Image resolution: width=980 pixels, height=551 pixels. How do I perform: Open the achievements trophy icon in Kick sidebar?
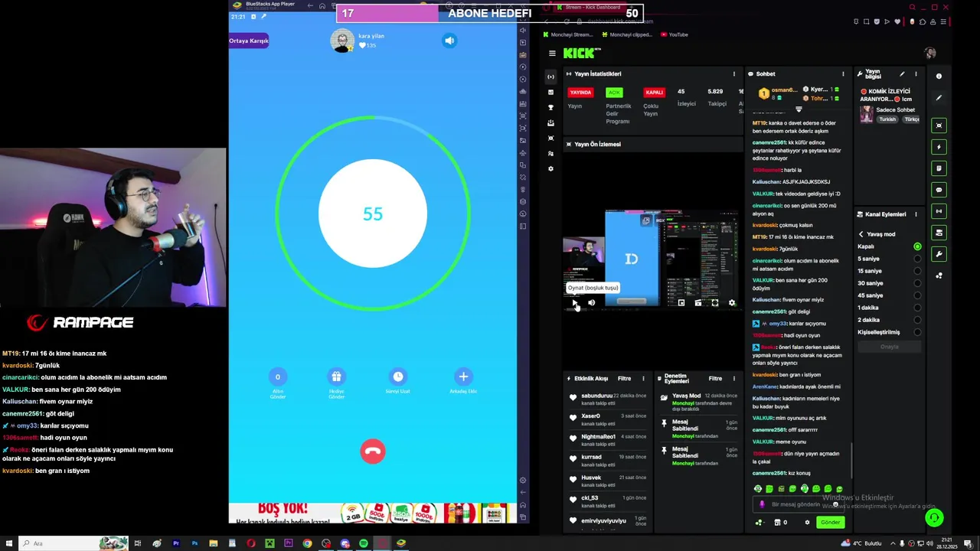tap(550, 107)
